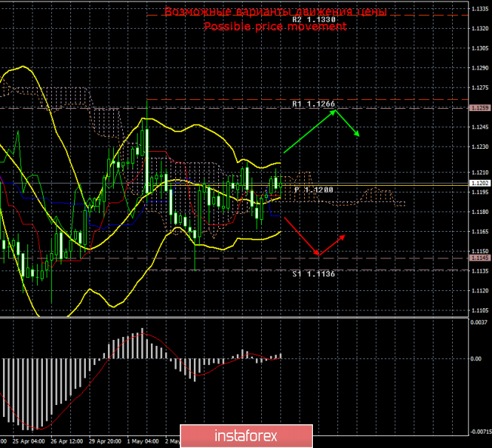The height and width of the screenshot is (448, 492).
Task: Select the R2 1.1330 resistance label
Action: pyautogui.click(x=313, y=19)
